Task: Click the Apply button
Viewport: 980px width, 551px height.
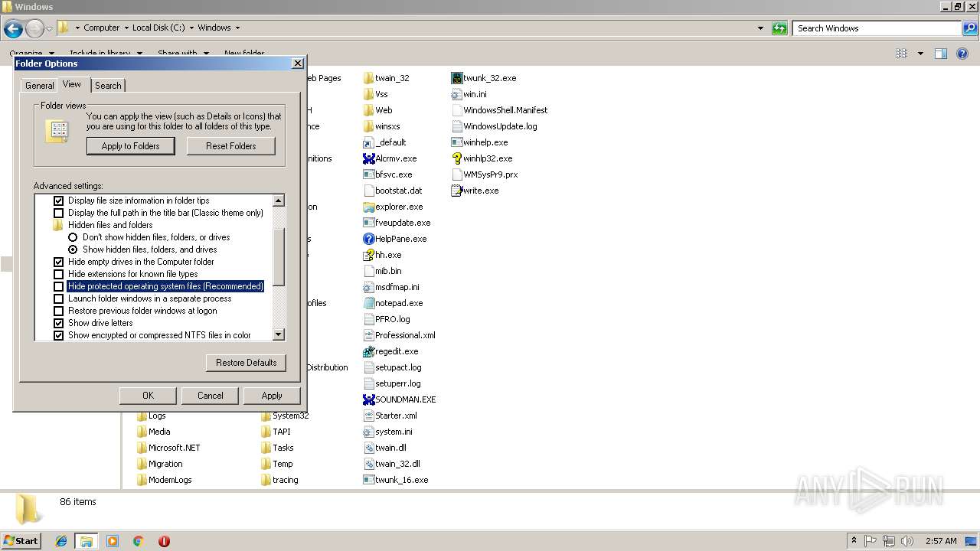Action: [x=272, y=396]
